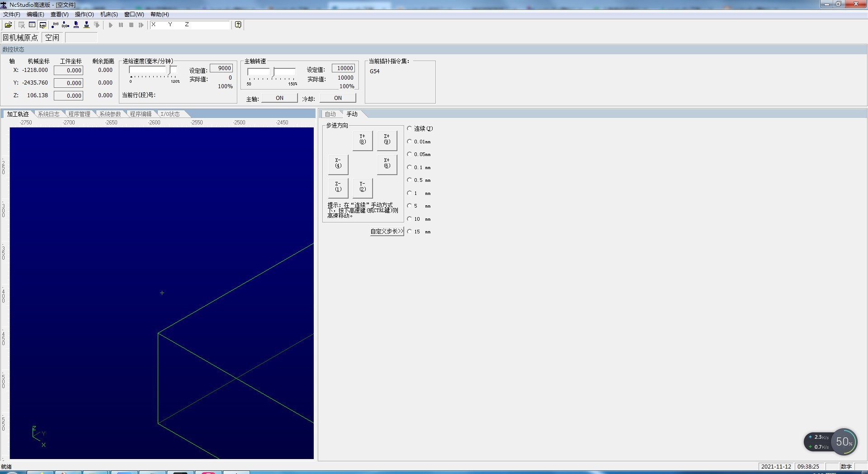This screenshot has height=474, width=868.
Task: Click the X workpiece coordinate 0.000 field
Action: (69, 70)
